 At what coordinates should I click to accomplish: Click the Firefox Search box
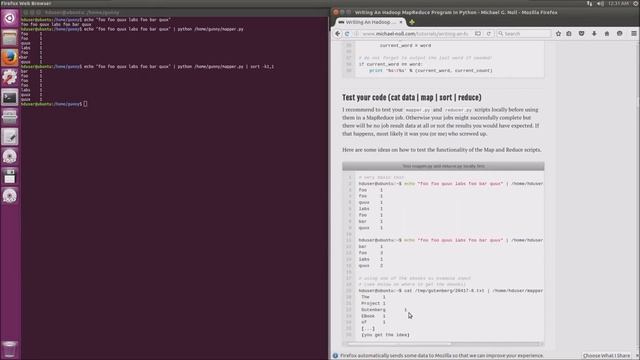pos(524,34)
